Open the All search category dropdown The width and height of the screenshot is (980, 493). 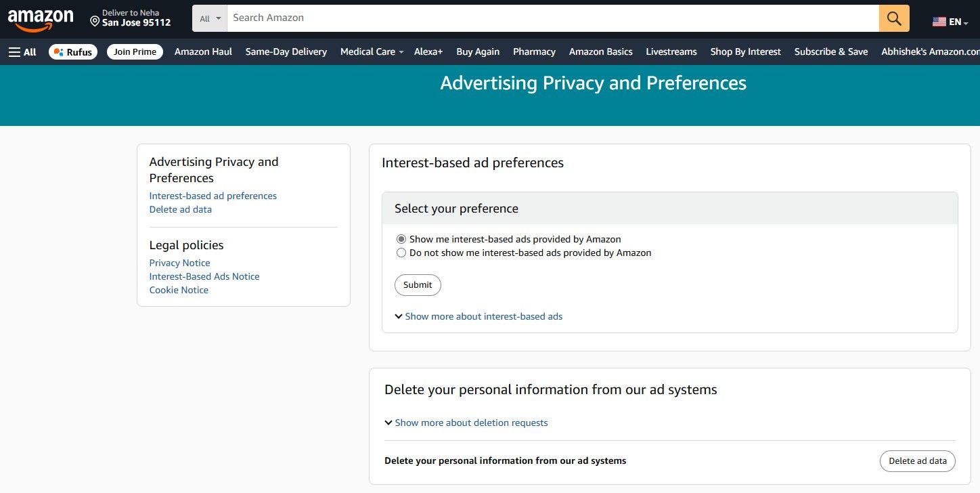pos(210,18)
